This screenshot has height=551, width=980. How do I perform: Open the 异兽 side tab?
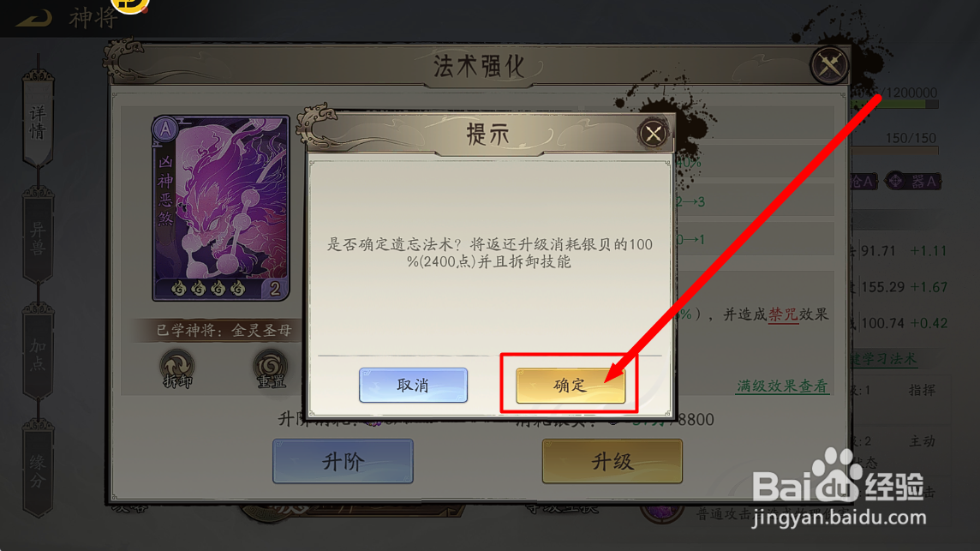(38, 237)
